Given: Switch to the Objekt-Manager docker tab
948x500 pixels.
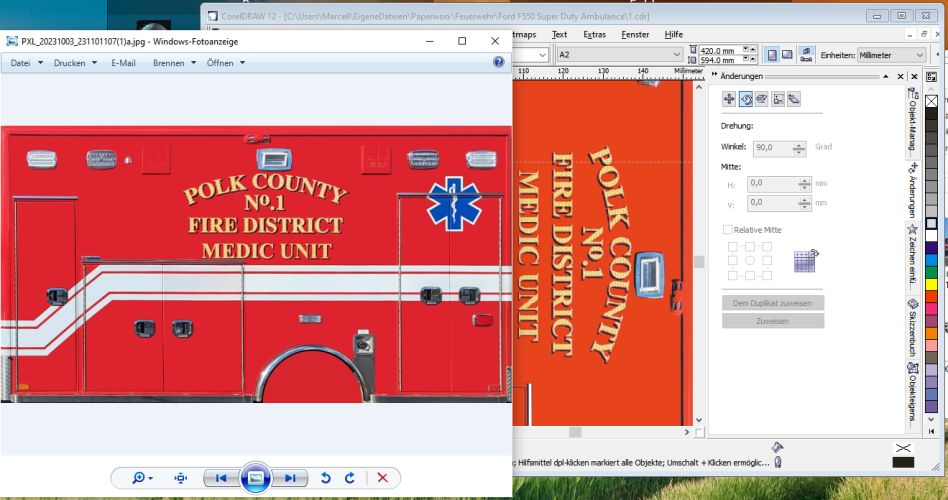Looking at the screenshot, I should 913,123.
